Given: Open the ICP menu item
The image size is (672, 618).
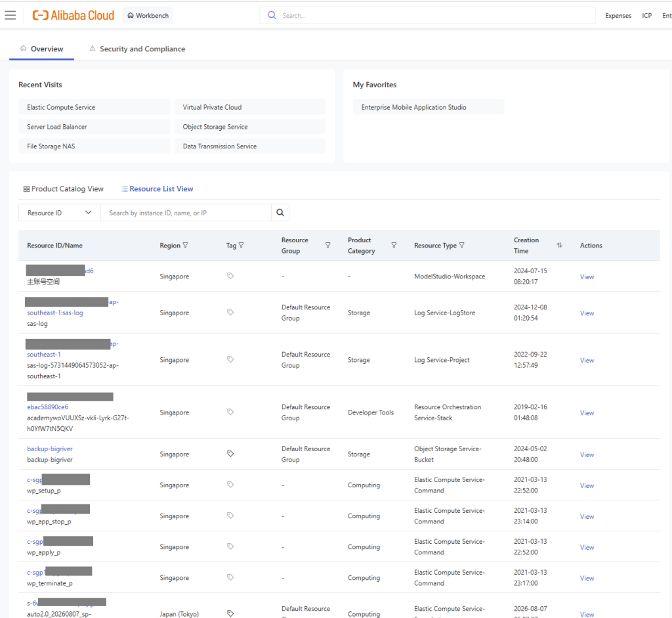Looking at the screenshot, I should pyautogui.click(x=646, y=16).
